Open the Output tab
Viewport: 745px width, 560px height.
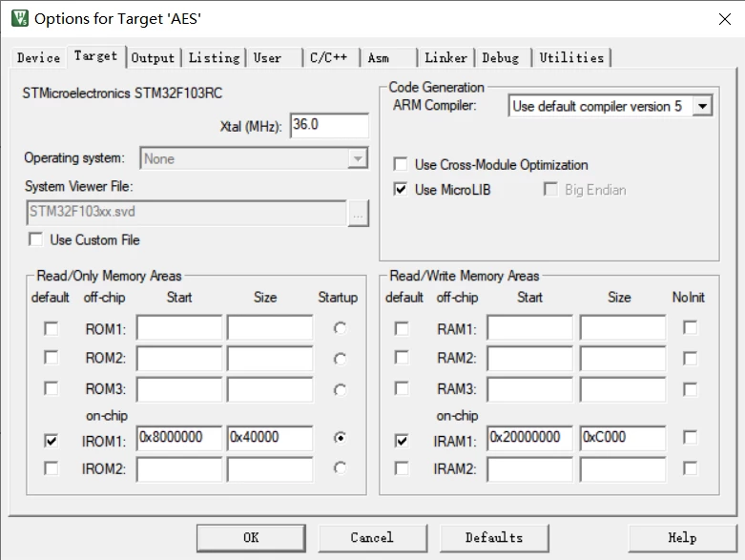[x=153, y=58]
